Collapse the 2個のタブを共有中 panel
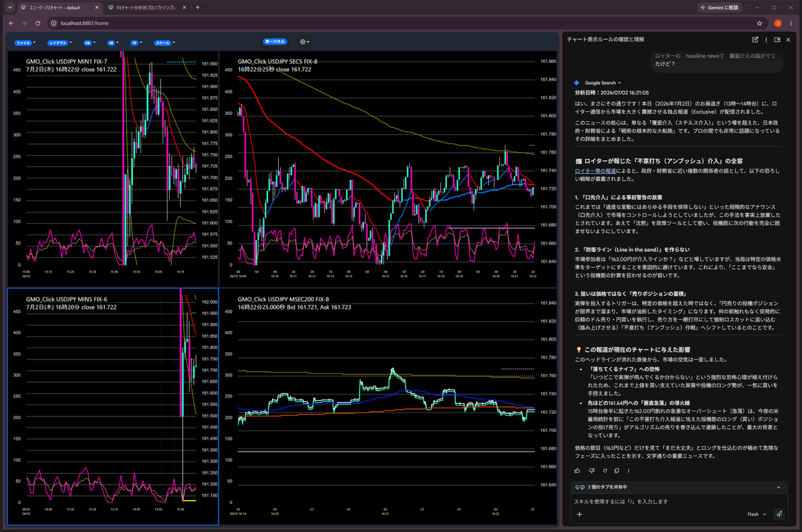The height and width of the screenshot is (532, 802). (x=779, y=488)
